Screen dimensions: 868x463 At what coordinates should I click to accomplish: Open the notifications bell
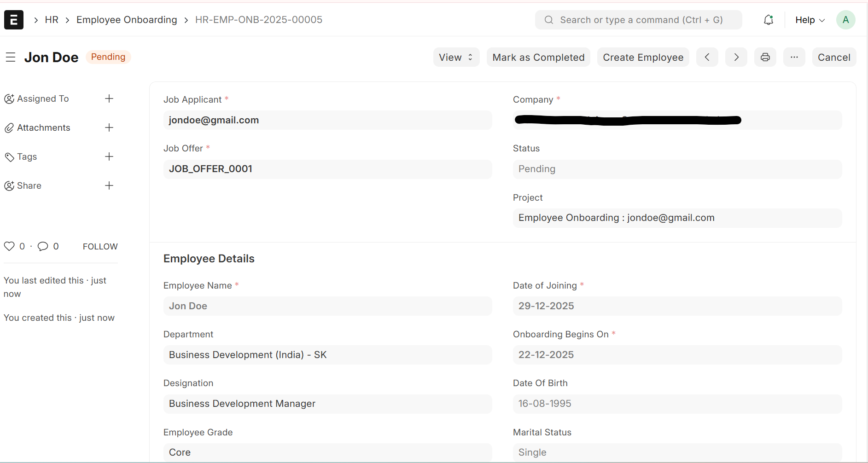tap(768, 20)
